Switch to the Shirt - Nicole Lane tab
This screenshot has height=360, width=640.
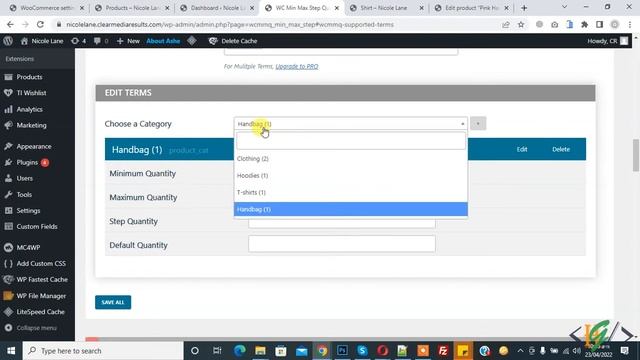tap(386, 8)
